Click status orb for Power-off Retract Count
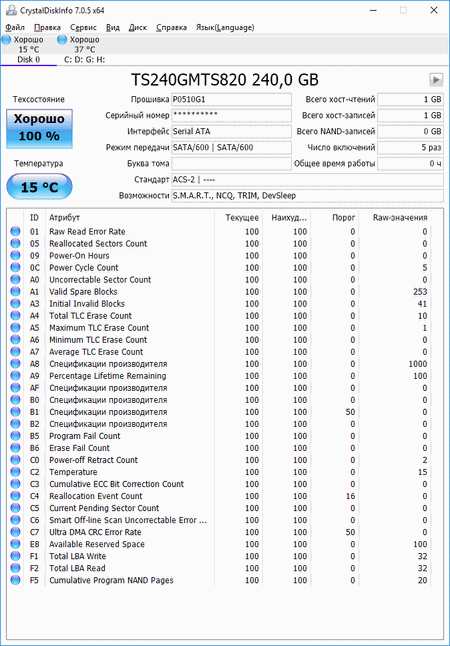Image resolution: width=450 pixels, height=646 pixels. pyautogui.click(x=15, y=460)
